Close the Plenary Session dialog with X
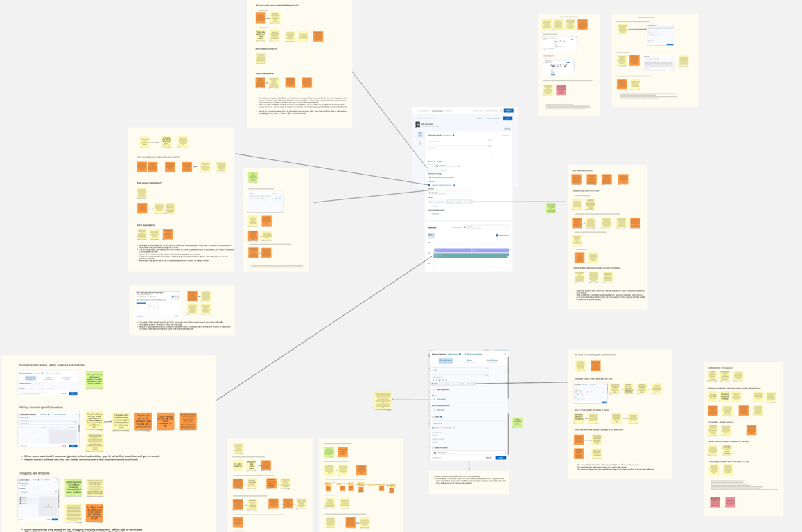The image size is (802, 532). (505, 354)
